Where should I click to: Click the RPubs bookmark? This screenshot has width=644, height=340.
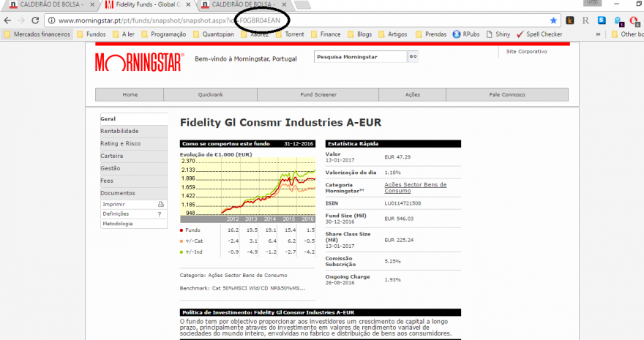pos(466,34)
